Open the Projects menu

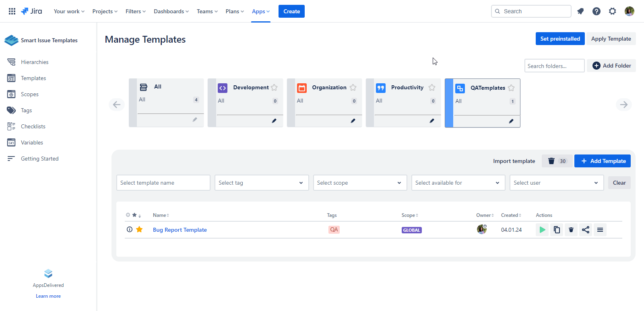click(x=105, y=11)
